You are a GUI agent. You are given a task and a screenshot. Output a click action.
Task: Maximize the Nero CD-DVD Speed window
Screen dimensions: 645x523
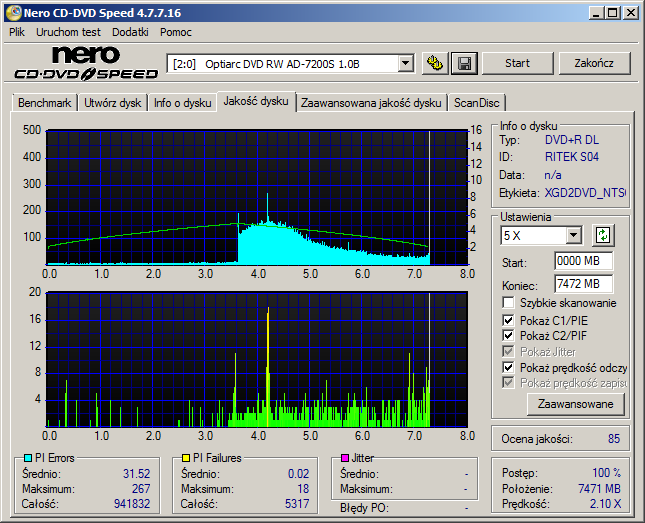613,13
